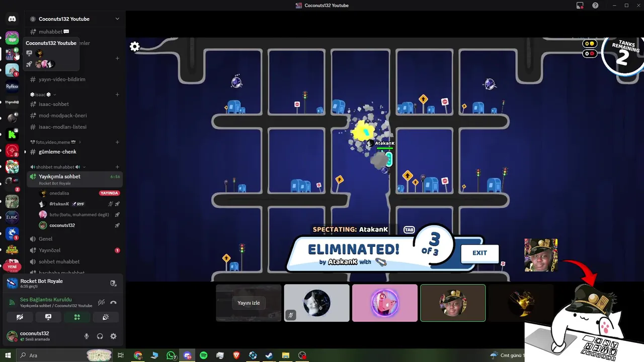Screen dimensions: 644x362
Task: Open Coconuts132 Youtube server dropdown
Action: point(117,19)
